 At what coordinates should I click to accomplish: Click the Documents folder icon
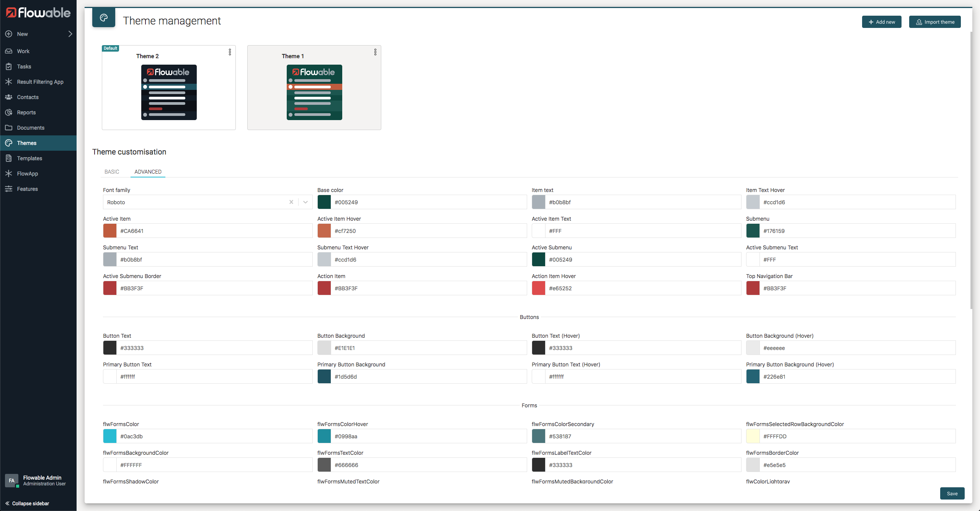(x=8, y=127)
